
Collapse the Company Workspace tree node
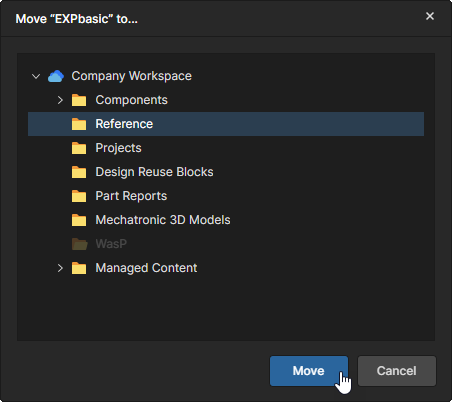[x=36, y=76]
